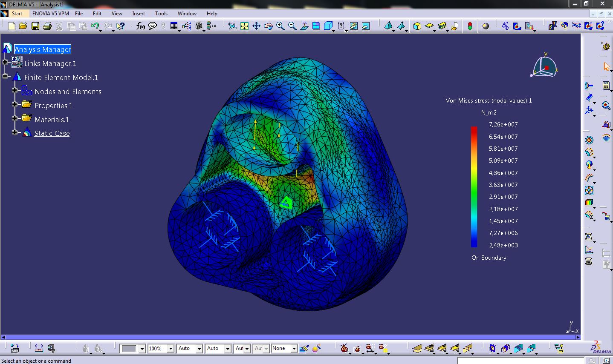Select the Pan four-arrow tool
613x364 pixels.
coord(256,26)
